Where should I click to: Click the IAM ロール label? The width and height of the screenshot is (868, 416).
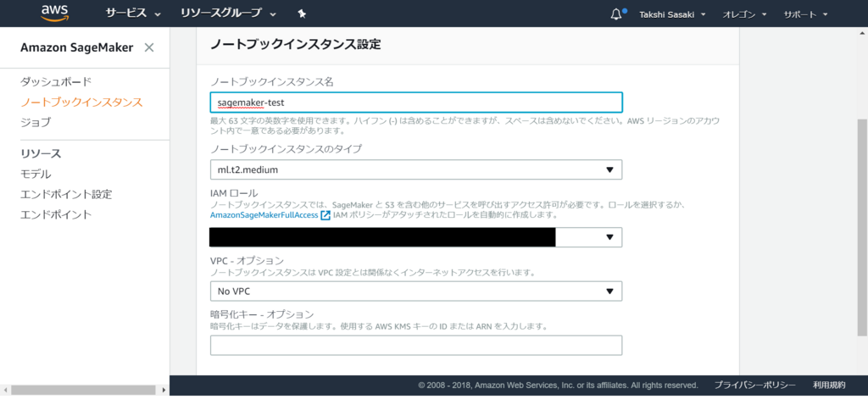pos(234,194)
